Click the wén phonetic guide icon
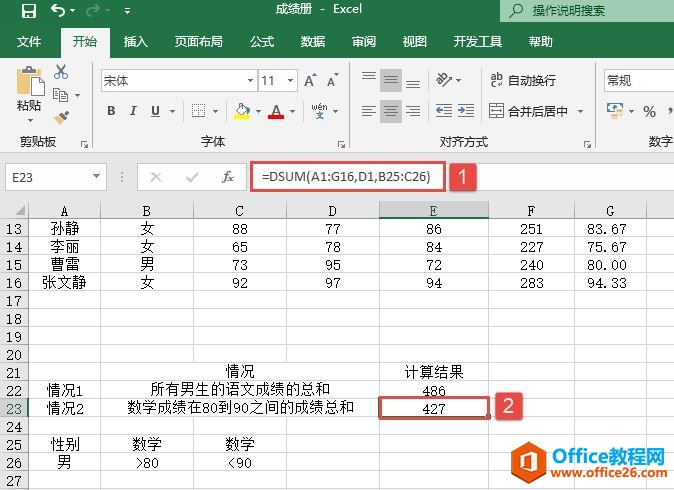This screenshot has width=674, height=490. [319, 111]
